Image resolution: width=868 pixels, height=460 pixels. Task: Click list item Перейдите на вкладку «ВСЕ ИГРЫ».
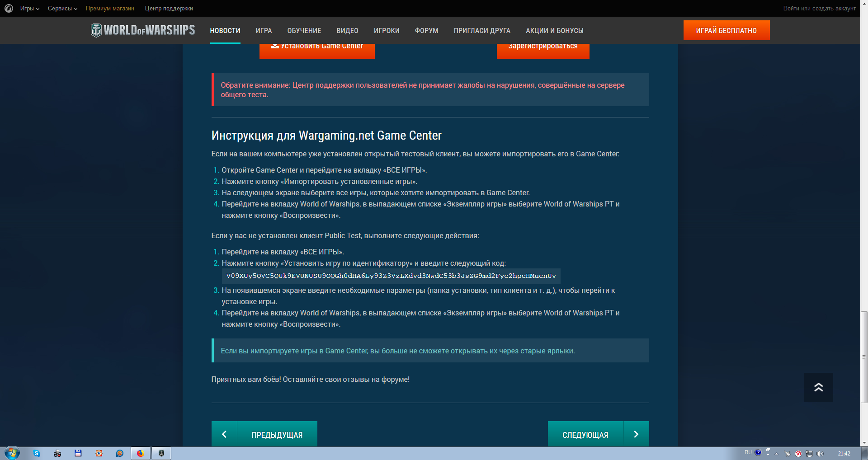coord(283,252)
